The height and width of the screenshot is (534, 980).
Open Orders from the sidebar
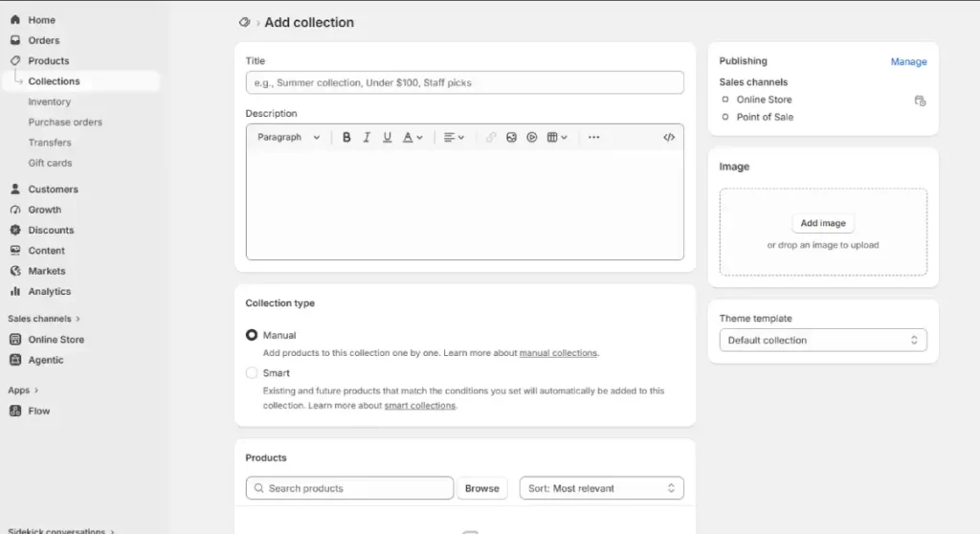[43, 40]
